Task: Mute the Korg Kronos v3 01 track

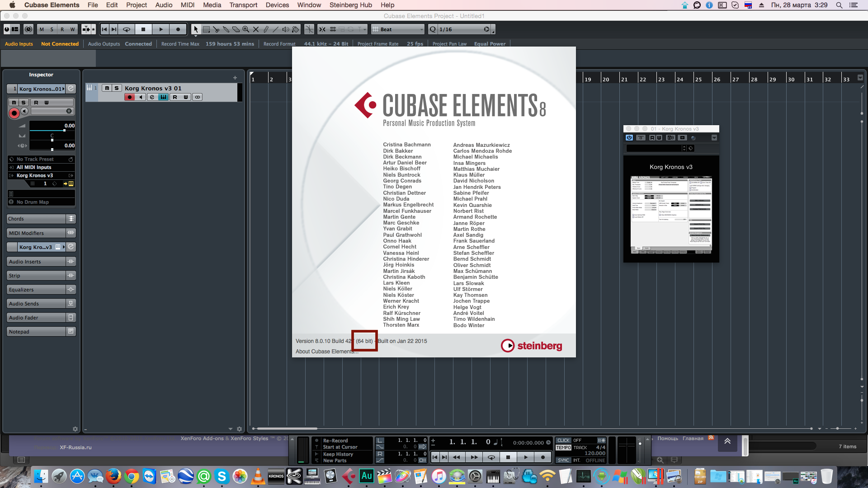Action: [x=107, y=88]
